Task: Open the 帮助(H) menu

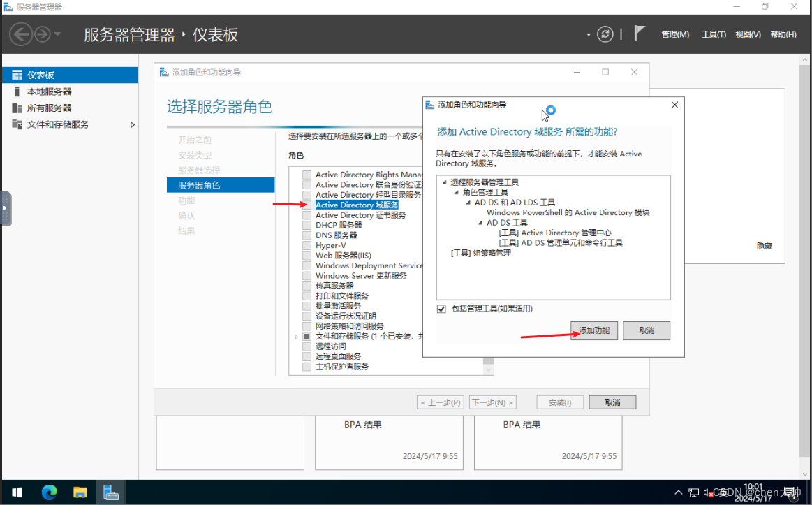Action: (783, 34)
